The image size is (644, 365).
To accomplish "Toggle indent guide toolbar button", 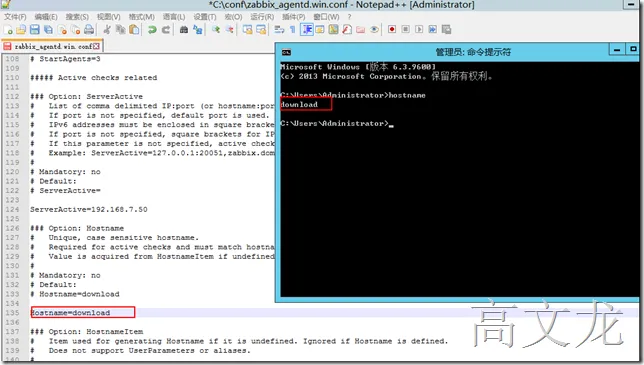I will tap(307, 30).
